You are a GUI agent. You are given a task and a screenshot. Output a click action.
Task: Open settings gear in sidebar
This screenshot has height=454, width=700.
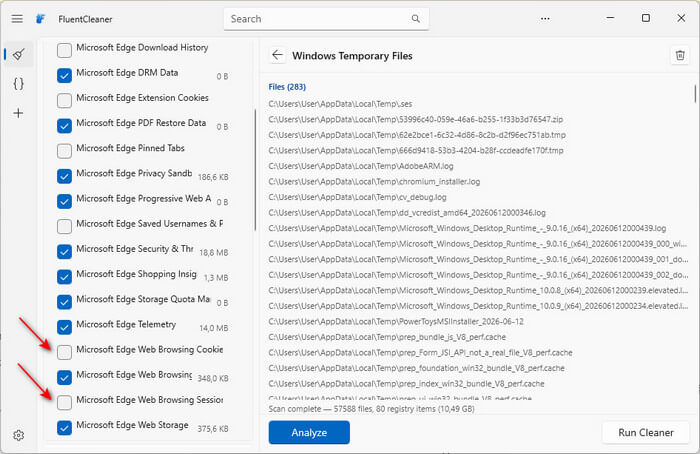pyautogui.click(x=18, y=435)
